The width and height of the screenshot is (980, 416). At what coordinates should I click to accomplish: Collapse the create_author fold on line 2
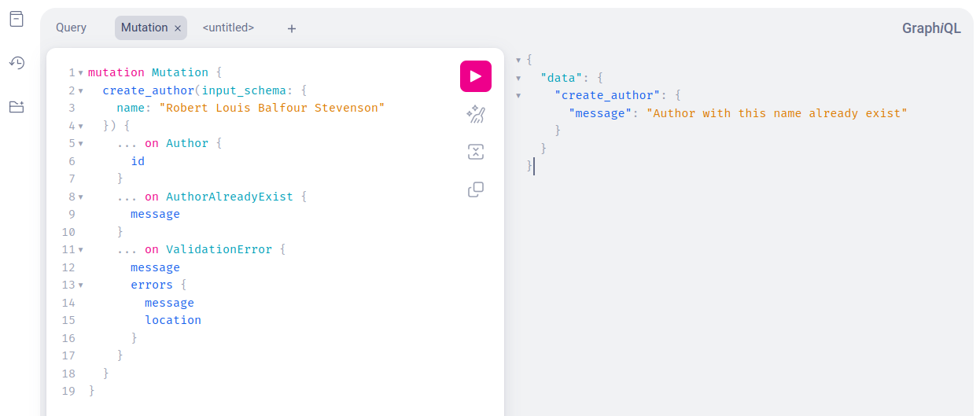(x=81, y=90)
